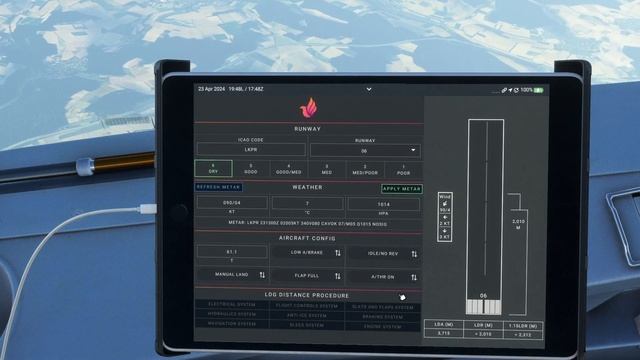Edit the temperature field in °C
The image size is (640, 360).
[x=307, y=203]
